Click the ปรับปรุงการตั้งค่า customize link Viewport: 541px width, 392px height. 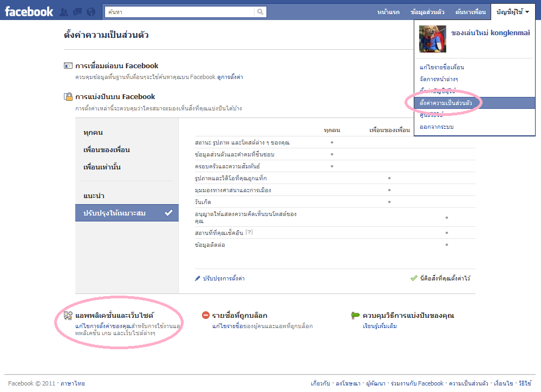pos(224,278)
